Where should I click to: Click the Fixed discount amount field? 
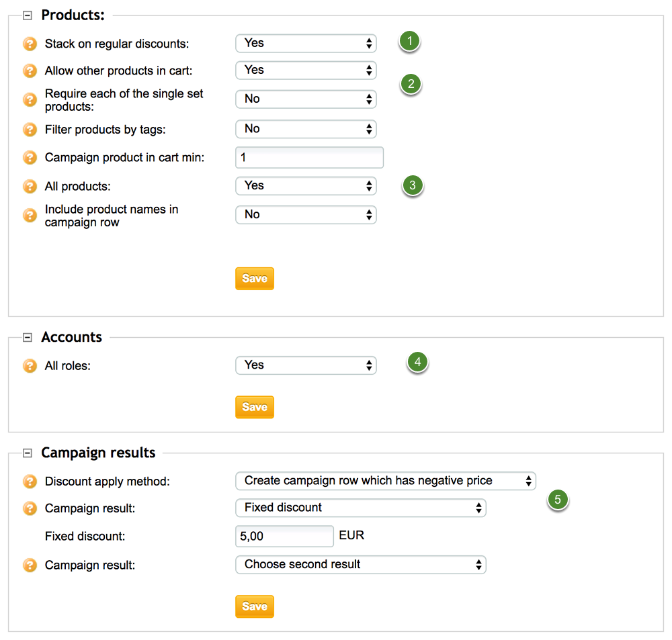pyautogui.click(x=284, y=536)
